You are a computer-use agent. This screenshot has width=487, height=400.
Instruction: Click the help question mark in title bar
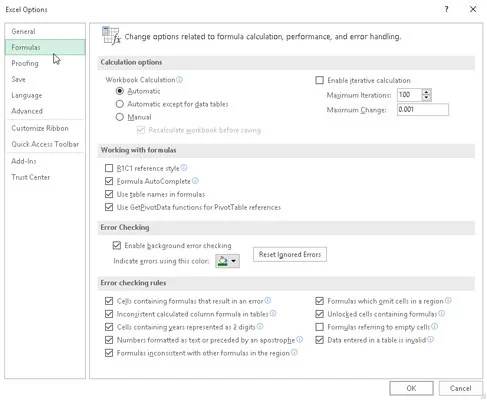tap(446, 9)
